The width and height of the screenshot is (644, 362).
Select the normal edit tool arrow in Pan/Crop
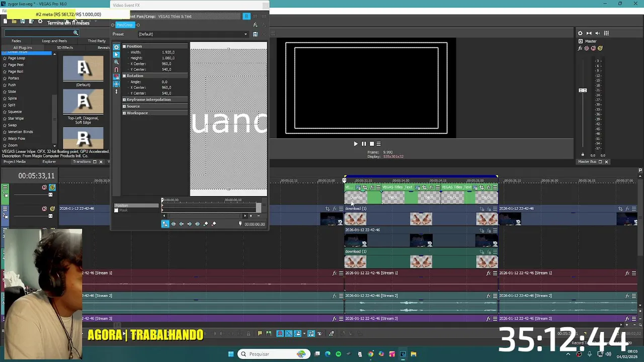tap(116, 54)
